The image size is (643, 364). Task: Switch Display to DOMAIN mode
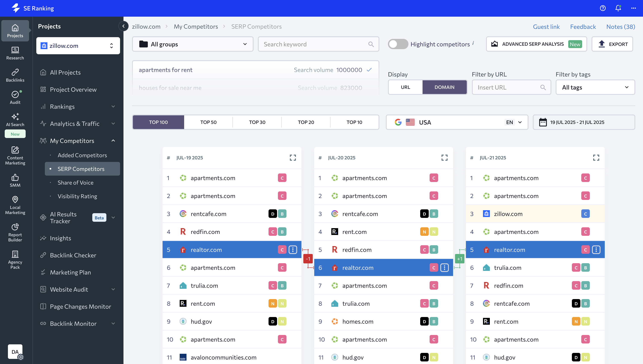(444, 87)
